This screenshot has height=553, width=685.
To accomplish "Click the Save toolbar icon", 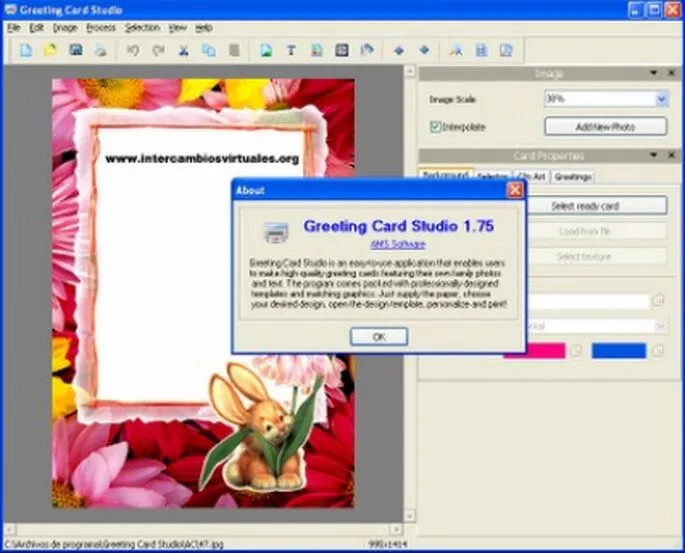I will [76, 50].
